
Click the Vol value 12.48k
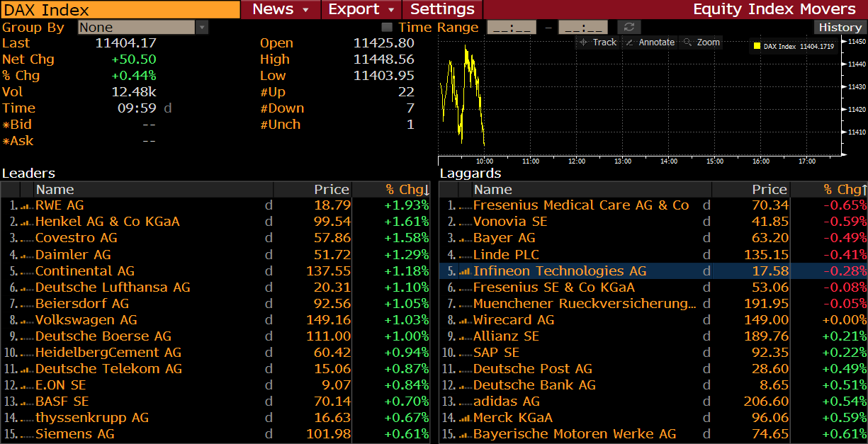[x=134, y=92]
